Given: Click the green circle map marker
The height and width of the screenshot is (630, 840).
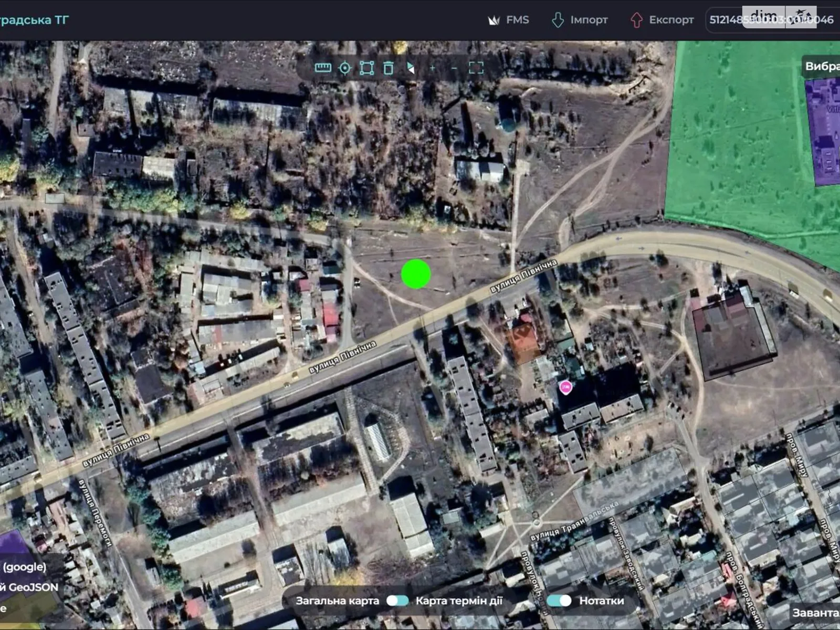Looking at the screenshot, I should [416, 274].
